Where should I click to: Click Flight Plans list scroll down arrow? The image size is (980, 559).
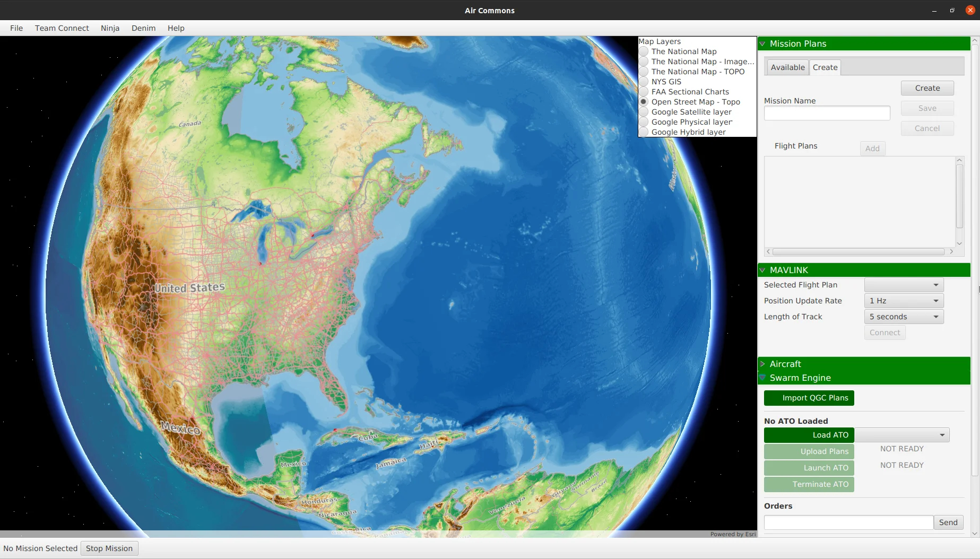(959, 244)
